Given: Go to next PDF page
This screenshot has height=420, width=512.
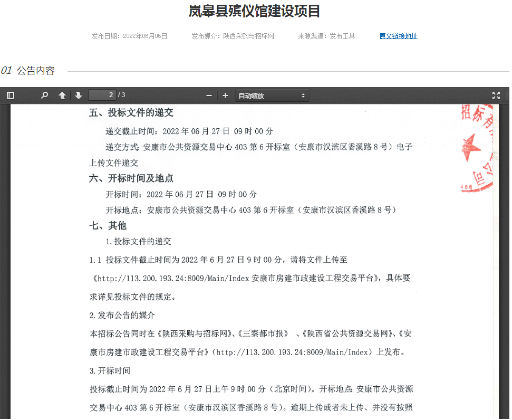Looking at the screenshot, I should pos(79,96).
